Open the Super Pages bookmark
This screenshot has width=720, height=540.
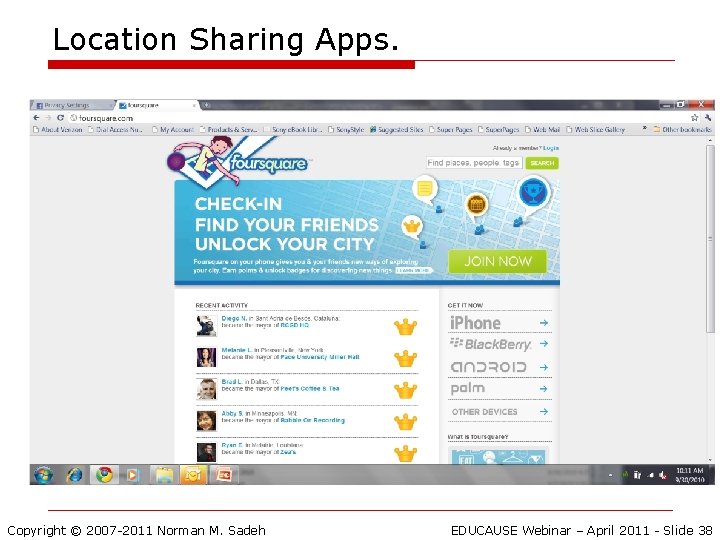tap(450, 129)
